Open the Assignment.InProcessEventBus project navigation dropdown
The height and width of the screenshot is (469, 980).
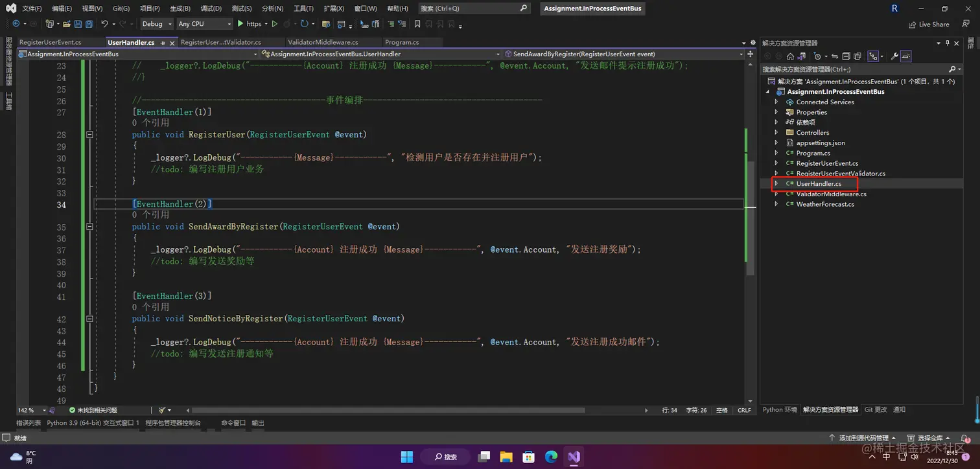click(x=139, y=54)
